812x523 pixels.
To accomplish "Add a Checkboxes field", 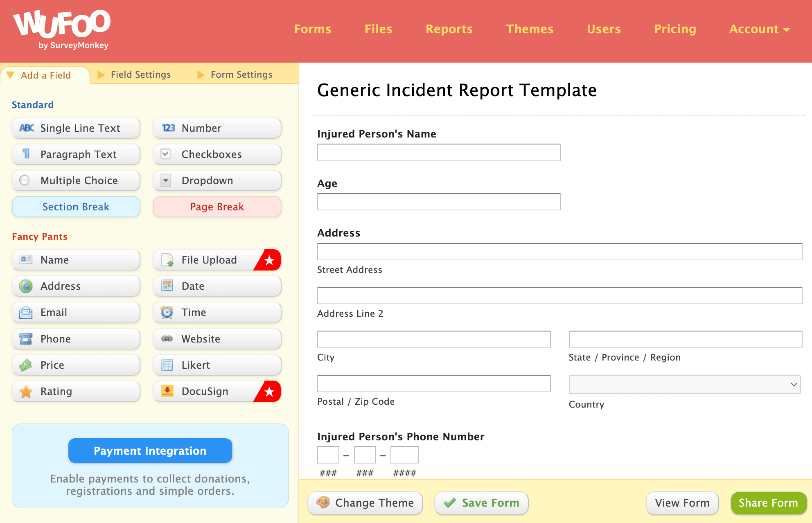I will coord(217,154).
